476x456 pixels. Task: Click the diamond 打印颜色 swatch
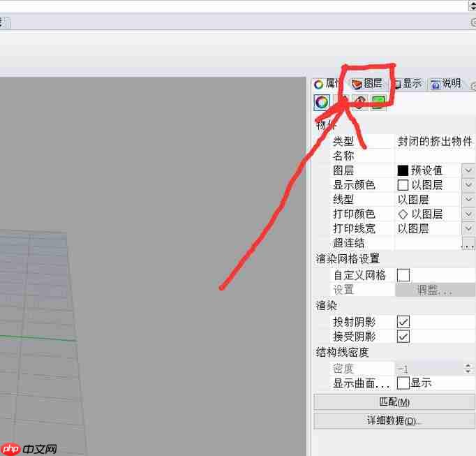coord(403,214)
